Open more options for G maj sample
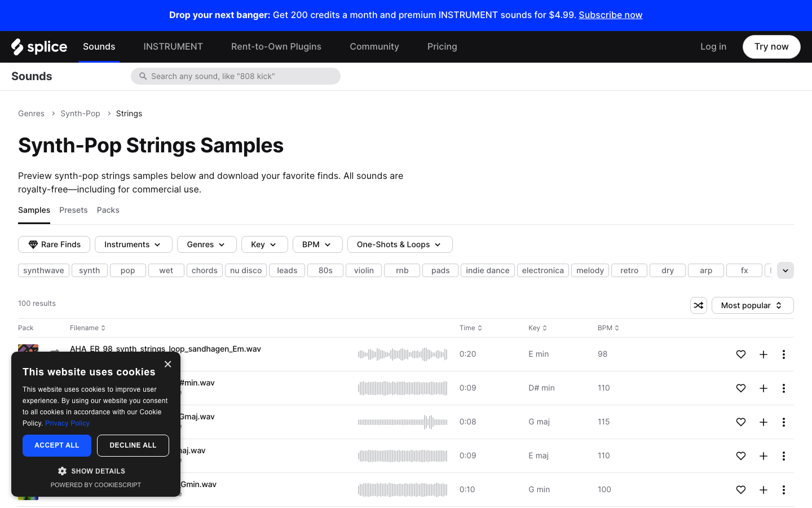812x508 pixels. point(784,422)
